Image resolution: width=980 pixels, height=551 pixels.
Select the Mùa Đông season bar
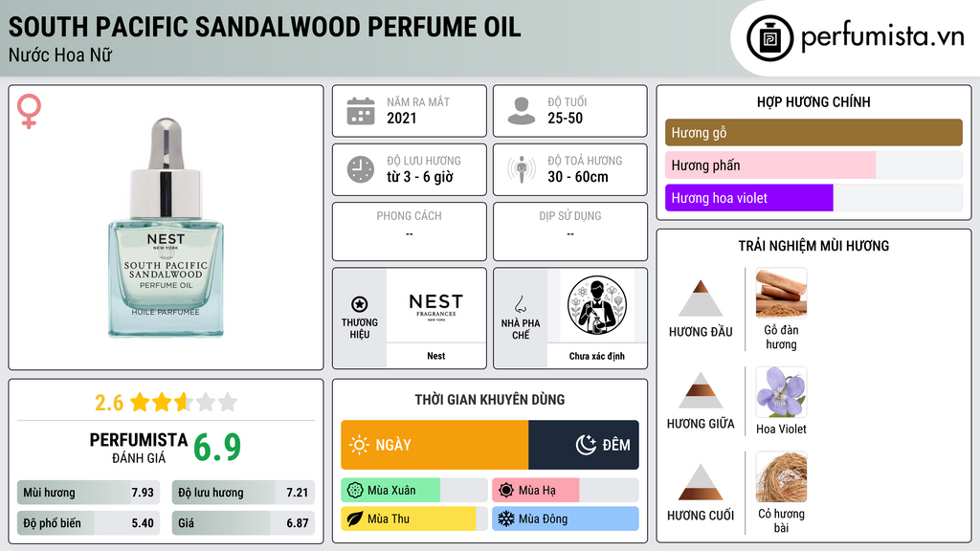[565, 518]
